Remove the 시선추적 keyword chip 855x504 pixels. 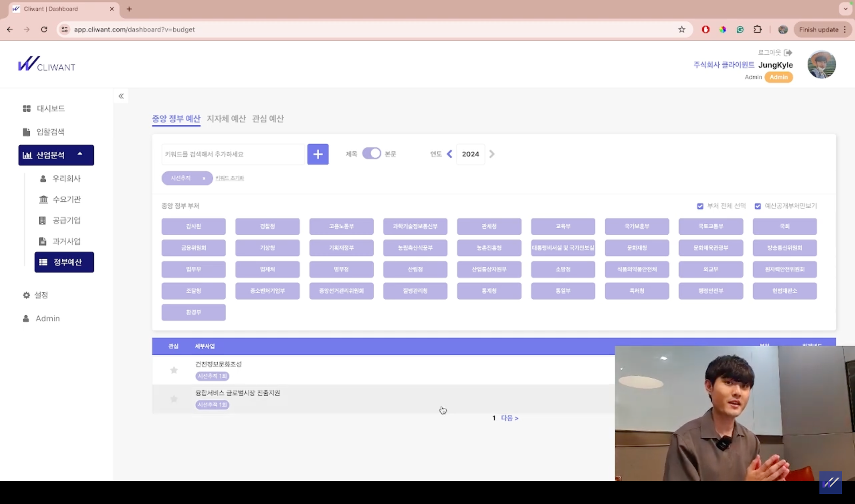(x=204, y=178)
